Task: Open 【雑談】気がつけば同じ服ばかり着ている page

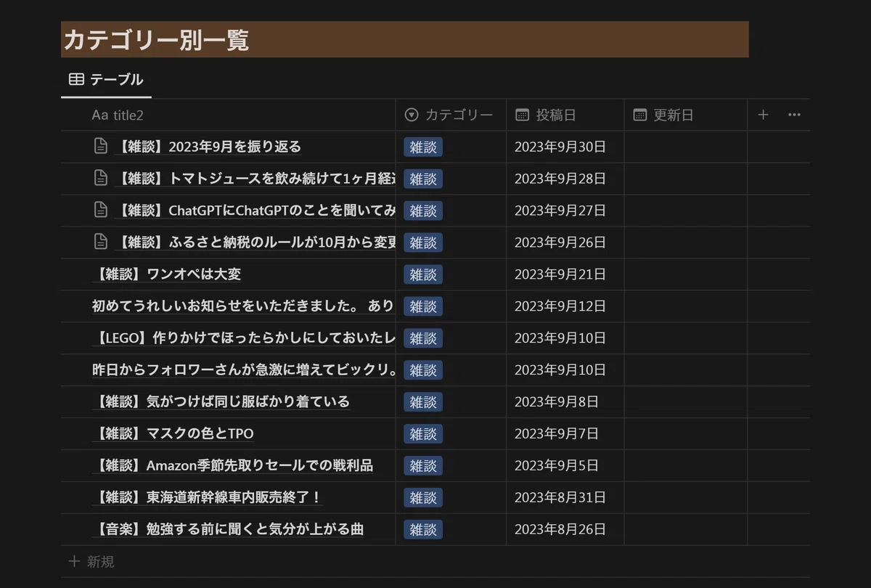Action: tap(221, 402)
